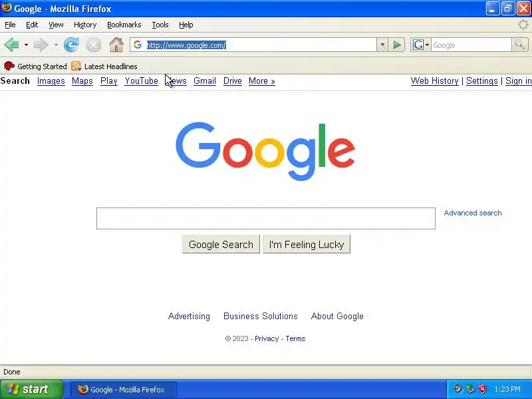Image resolution: width=532 pixels, height=399 pixels.
Task: Open the News link
Action: coord(176,81)
